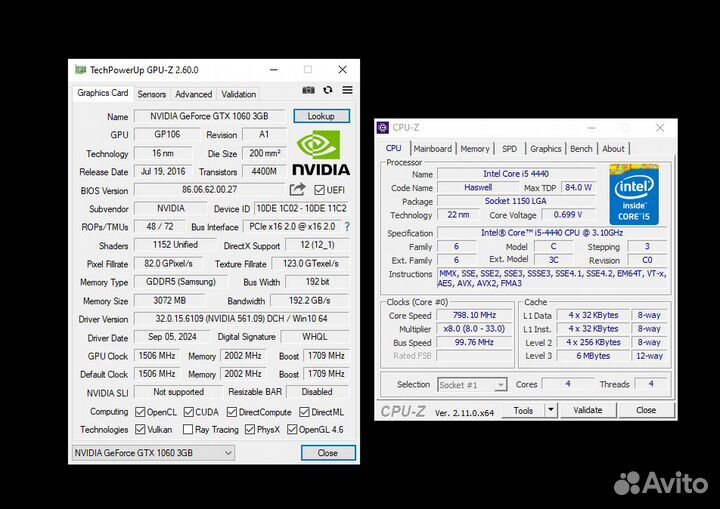Open the Graphics tab in CPU-Z

pyautogui.click(x=546, y=149)
